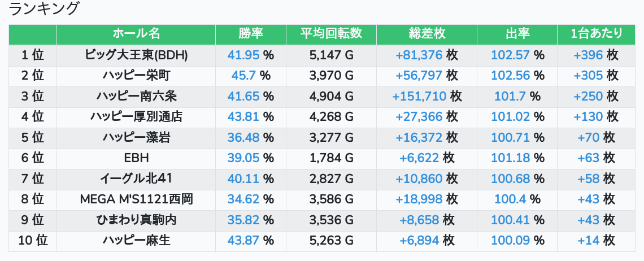The width and height of the screenshot is (644, 261).
Task: Open the ハッピー栄町 hall entry
Action: point(136,75)
